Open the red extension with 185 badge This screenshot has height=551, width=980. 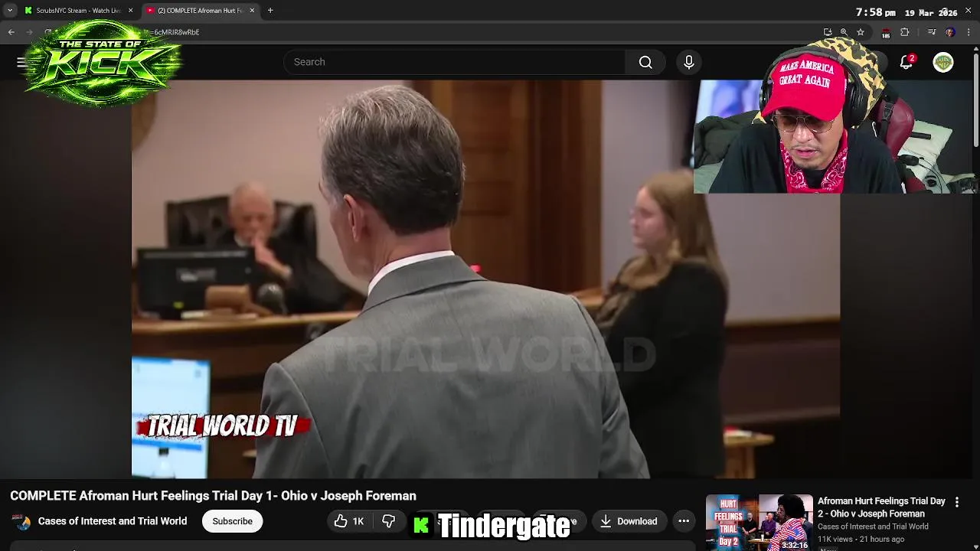[x=886, y=33]
